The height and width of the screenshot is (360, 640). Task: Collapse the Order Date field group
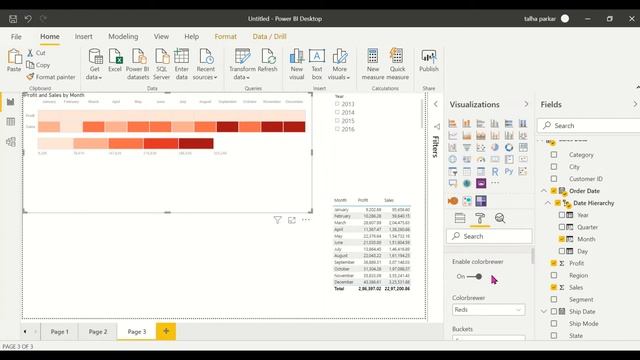[544, 191]
